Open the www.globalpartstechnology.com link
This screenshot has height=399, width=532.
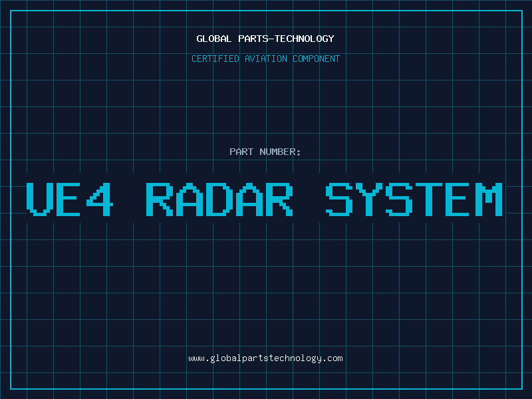pyautogui.click(x=265, y=358)
